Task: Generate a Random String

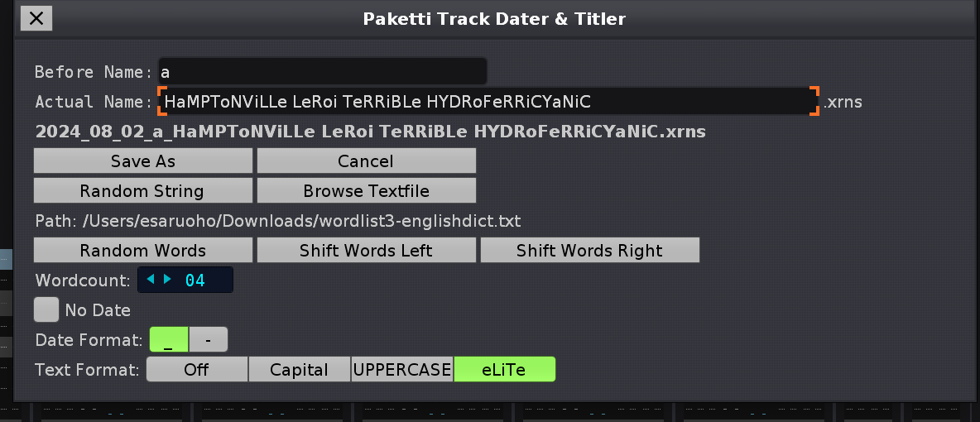Action: click(x=142, y=190)
